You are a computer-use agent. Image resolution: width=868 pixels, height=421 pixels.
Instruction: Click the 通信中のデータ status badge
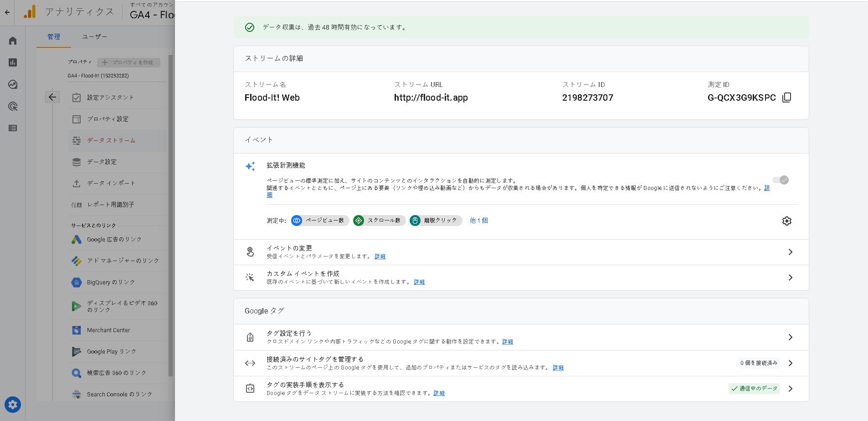(754, 389)
